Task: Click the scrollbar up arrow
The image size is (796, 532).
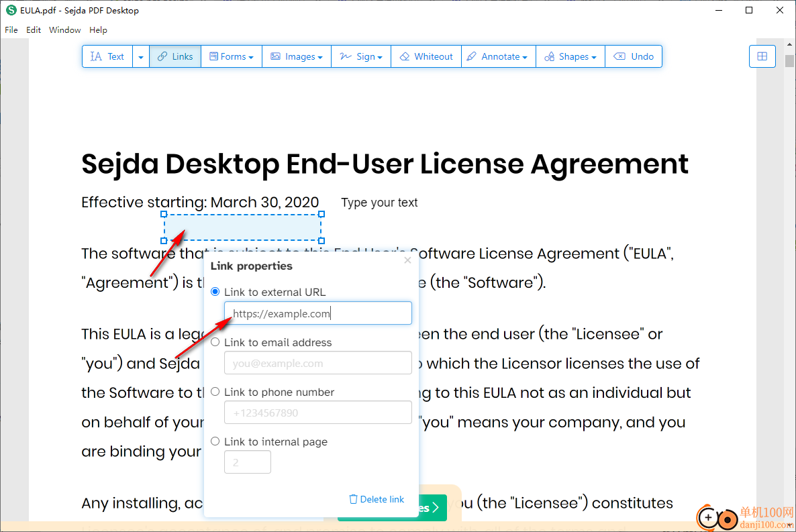Action: pos(789,45)
